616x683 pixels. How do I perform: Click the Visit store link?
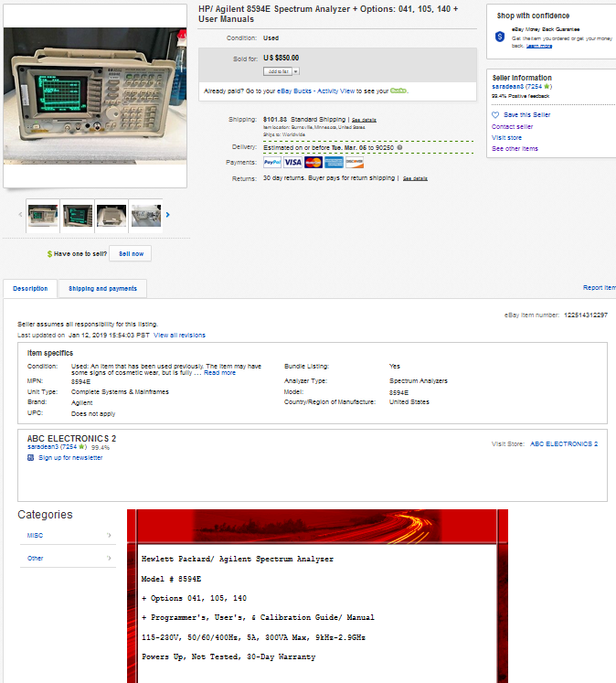tap(506, 138)
